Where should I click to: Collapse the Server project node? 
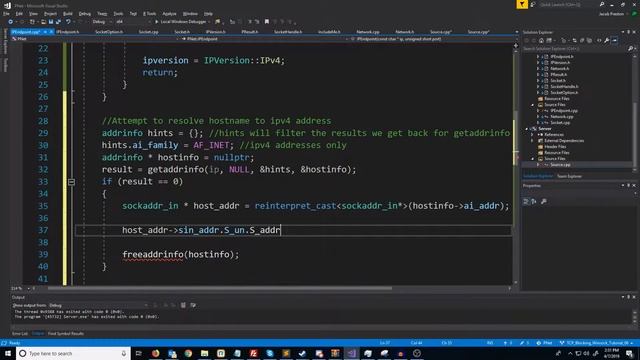point(527,129)
